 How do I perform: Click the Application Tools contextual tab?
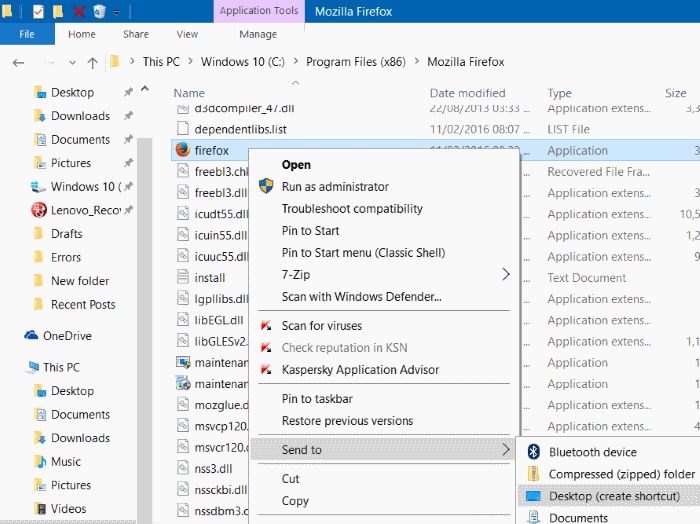click(x=259, y=11)
